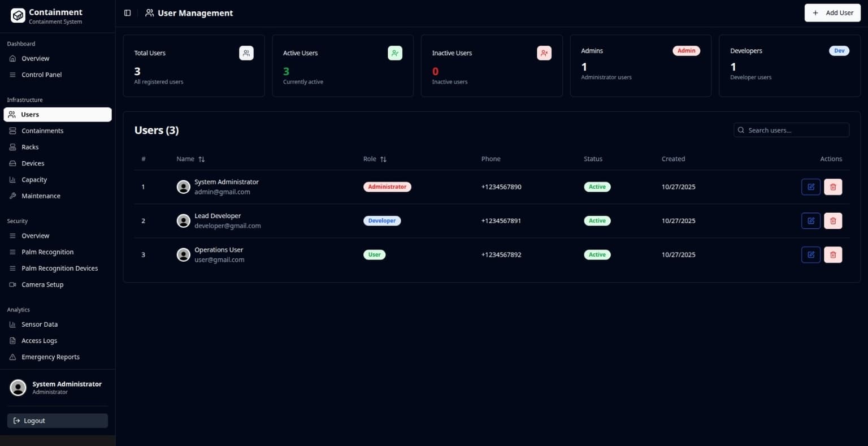Click the Inactive Users red icon
This screenshot has width=868, height=446.
[x=544, y=53]
